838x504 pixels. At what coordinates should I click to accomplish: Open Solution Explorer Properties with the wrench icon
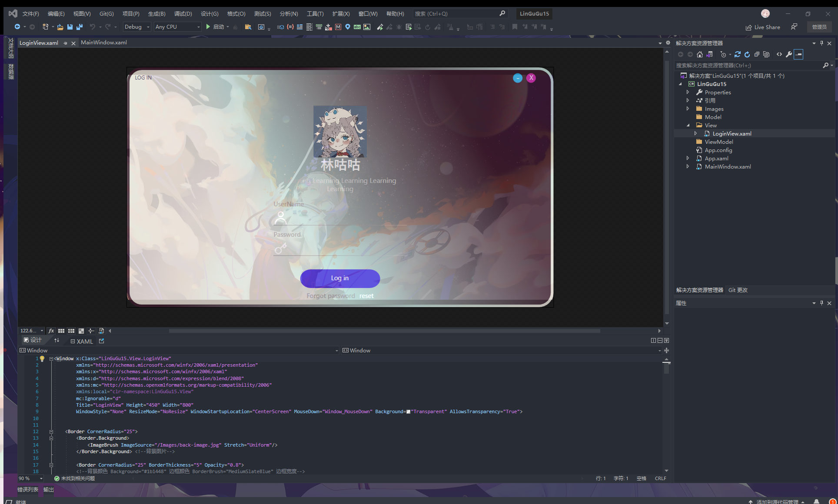point(789,54)
